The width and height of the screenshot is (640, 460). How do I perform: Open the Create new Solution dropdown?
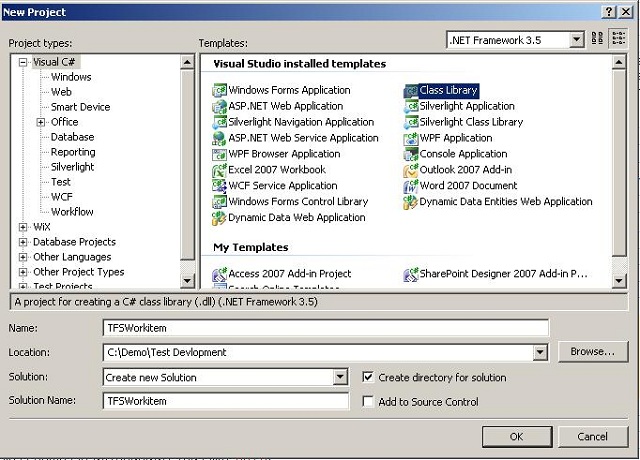point(340,377)
